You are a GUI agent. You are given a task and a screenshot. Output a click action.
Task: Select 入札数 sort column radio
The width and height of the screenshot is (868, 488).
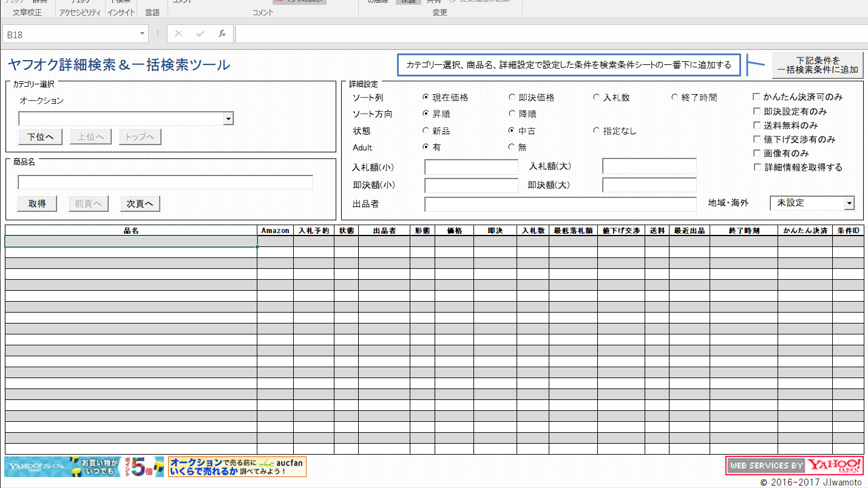(x=597, y=97)
